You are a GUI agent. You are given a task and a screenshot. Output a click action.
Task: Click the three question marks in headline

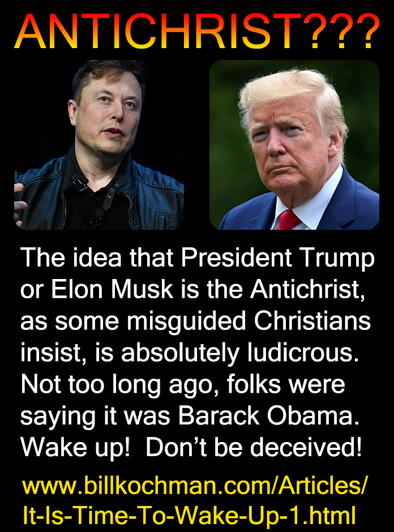point(340,32)
